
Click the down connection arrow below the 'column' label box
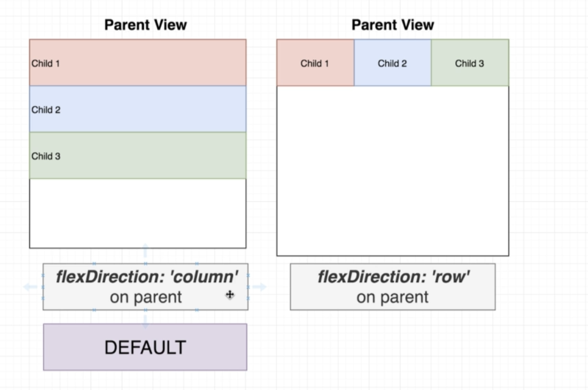click(x=145, y=321)
